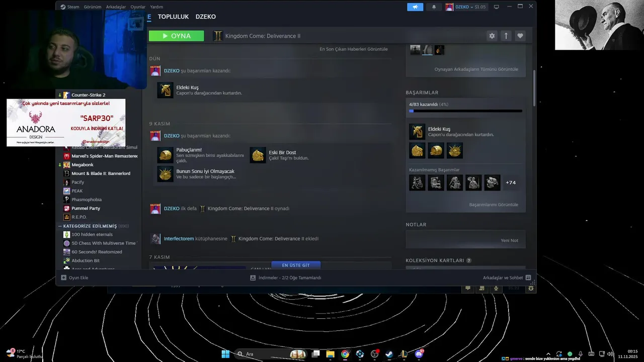
Task: Click Eski Bir Dost achievement icon
Action: pyautogui.click(x=258, y=155)
